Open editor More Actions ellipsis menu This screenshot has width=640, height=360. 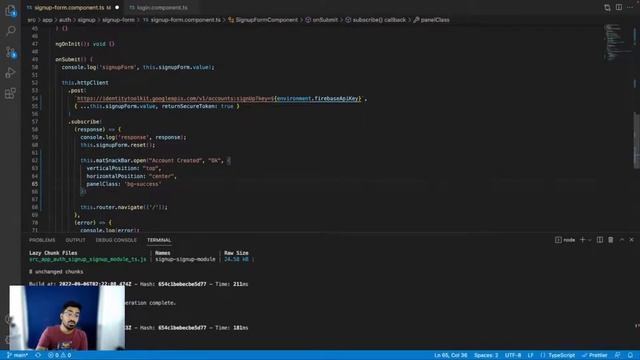tap(630, 7)
